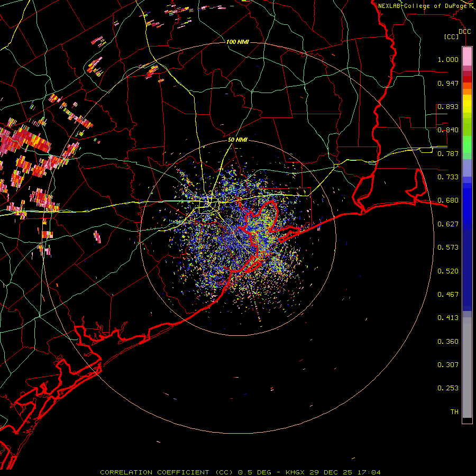The height and width of the screenshot is (476, 476).
Task: Click the CORRELATION COEFFICIENT (CC) 0.5 DEG caption
Action: pyautogui.click(x=186, y=472)
